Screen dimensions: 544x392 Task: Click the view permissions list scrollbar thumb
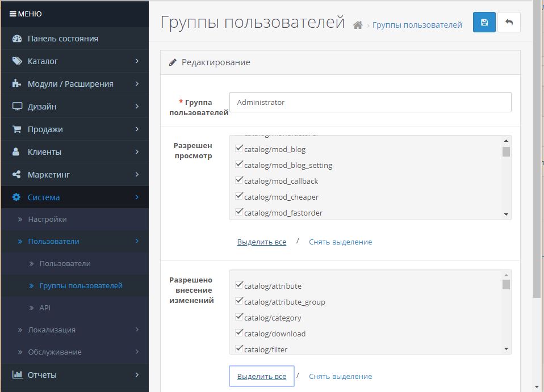pos(506,152)
